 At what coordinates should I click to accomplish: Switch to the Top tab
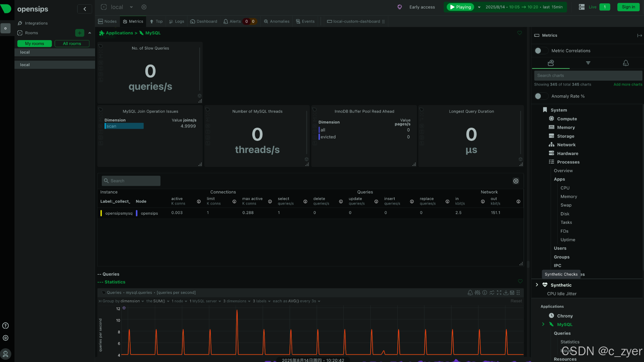coord(156,21)
